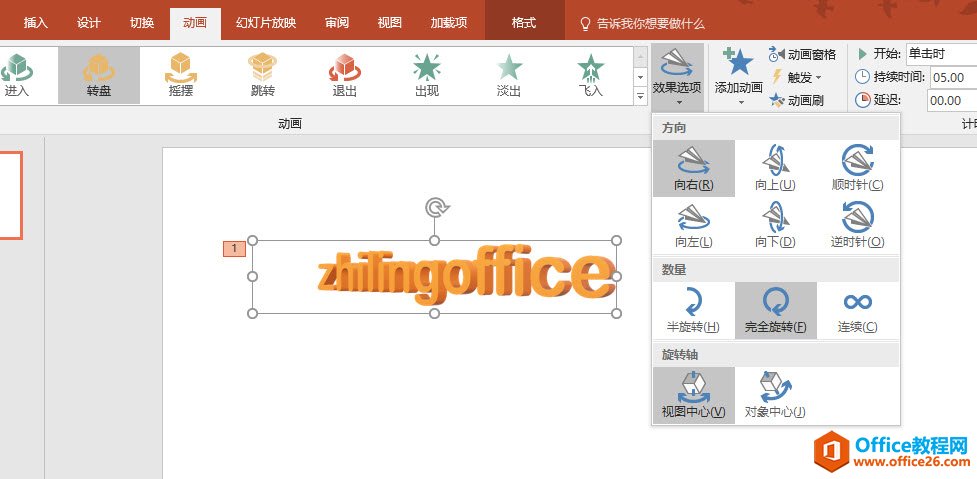The width and height of the screenshot is (977, 479).
Task: Select amount 完全旋转(F)
Action: [776, 310]
